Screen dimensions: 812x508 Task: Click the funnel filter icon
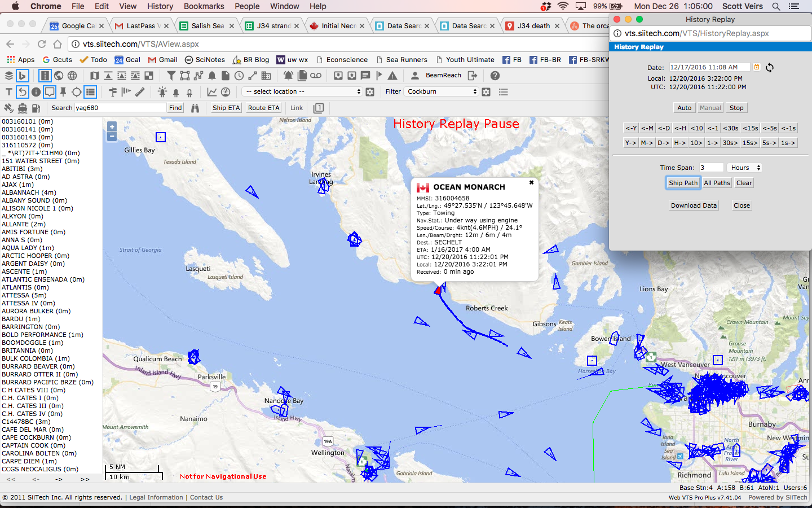coord(171,76)
